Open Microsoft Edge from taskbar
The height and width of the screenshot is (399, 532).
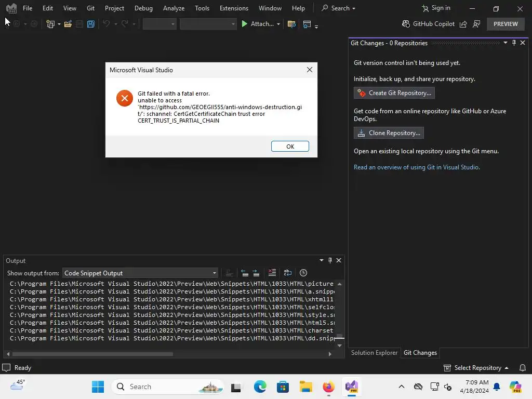tap(260, 387)
